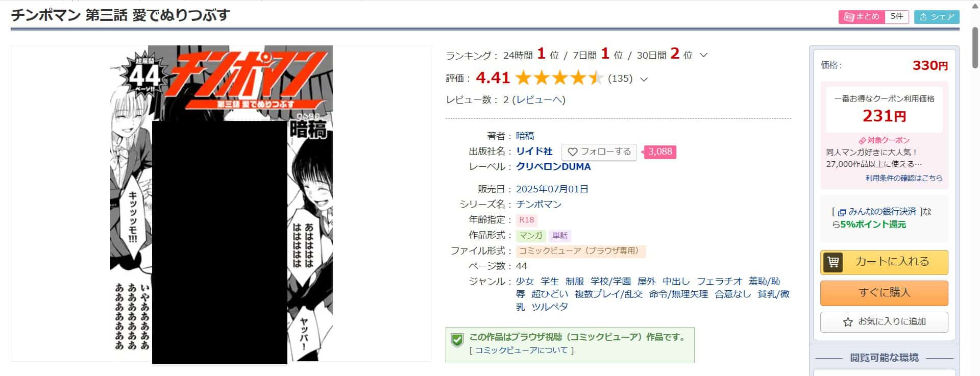Click the star icon for お気に入りに追加

(848, 322)
